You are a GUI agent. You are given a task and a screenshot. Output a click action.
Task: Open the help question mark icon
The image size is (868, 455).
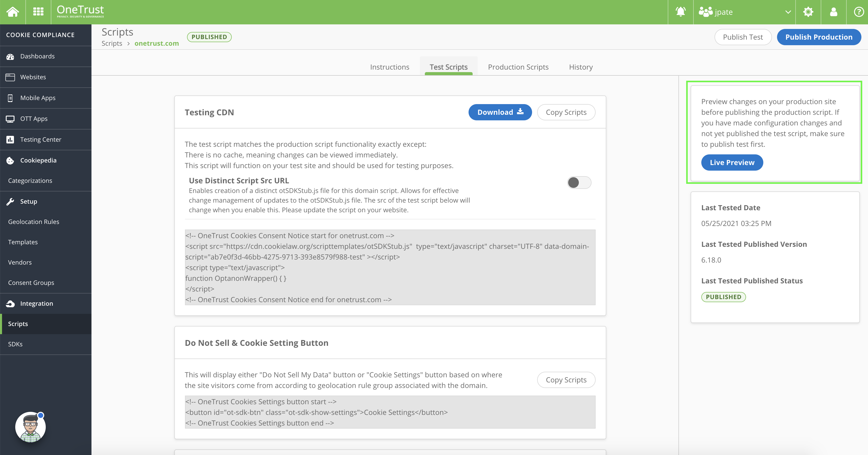tap(858, 12)
